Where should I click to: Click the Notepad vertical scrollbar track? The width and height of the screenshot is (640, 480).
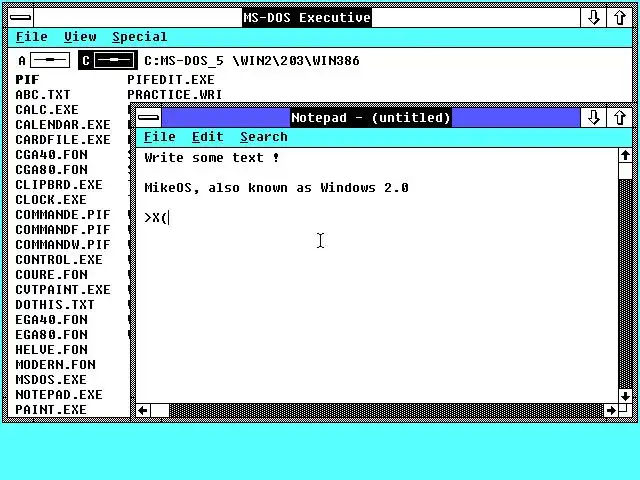625,284
